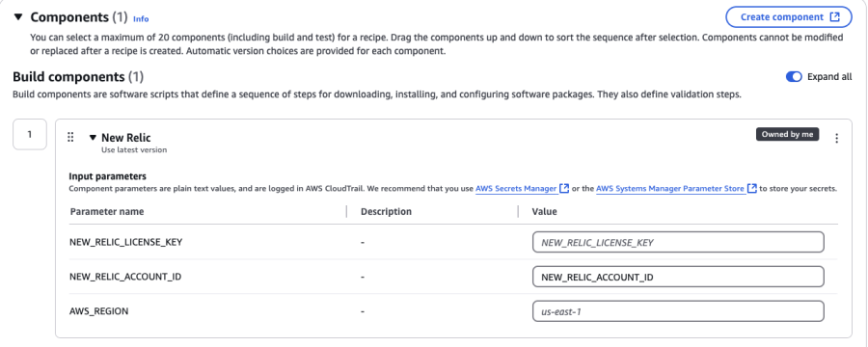Click the Owned by me badge
The image size is (868, 347).
787,135
